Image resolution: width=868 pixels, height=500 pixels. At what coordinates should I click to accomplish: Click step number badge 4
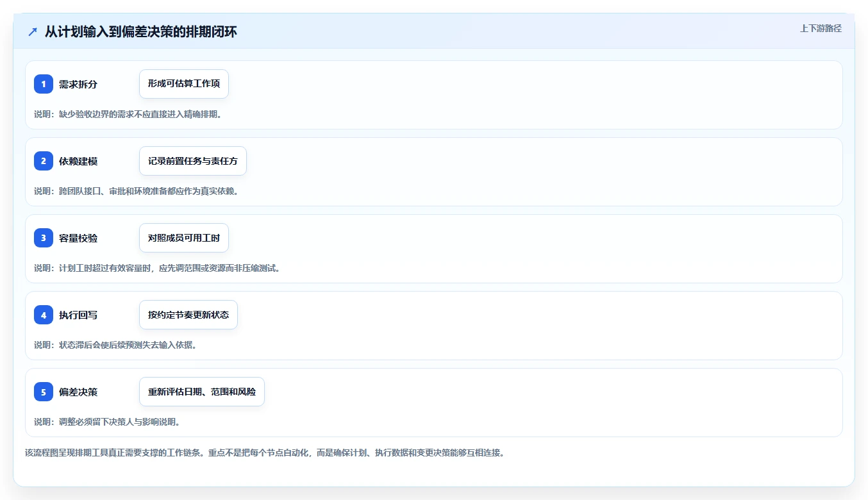pyautogui.click(x=44, y=315)
